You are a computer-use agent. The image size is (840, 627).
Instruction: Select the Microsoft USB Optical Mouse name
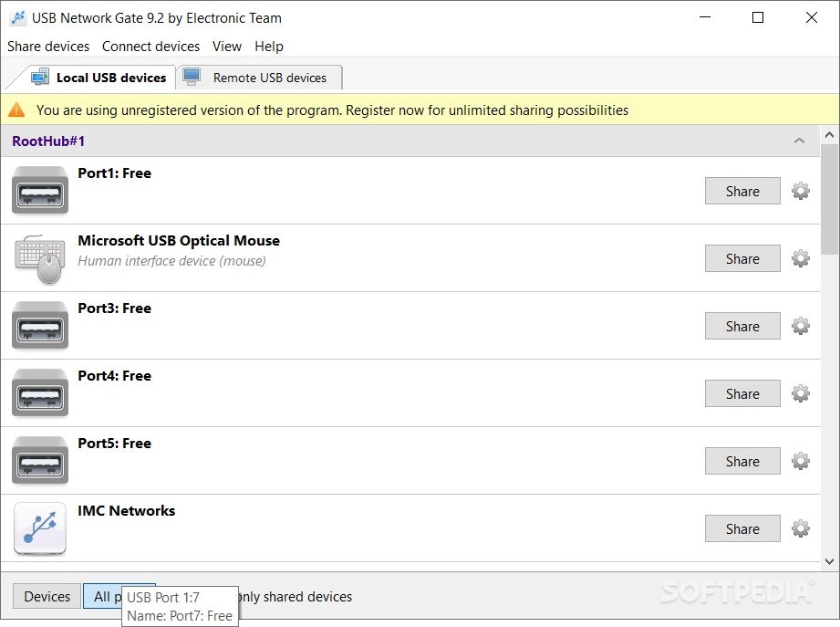point(179,241)
